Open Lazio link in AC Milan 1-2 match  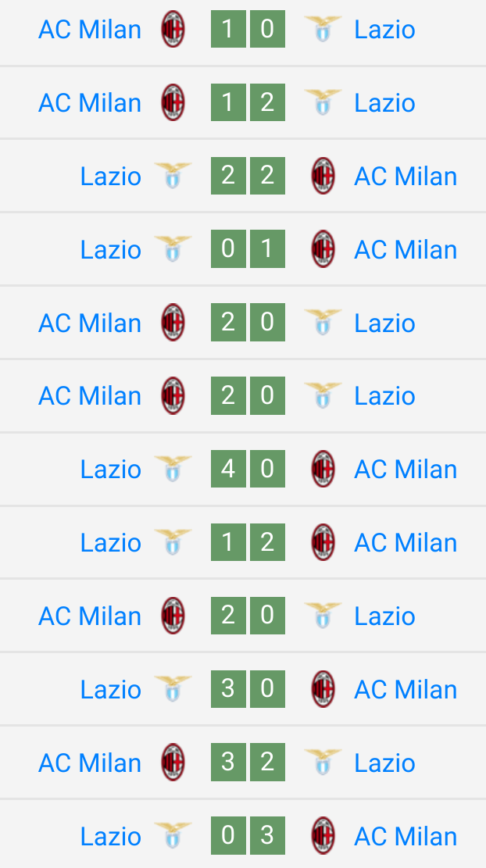(384, 103)
